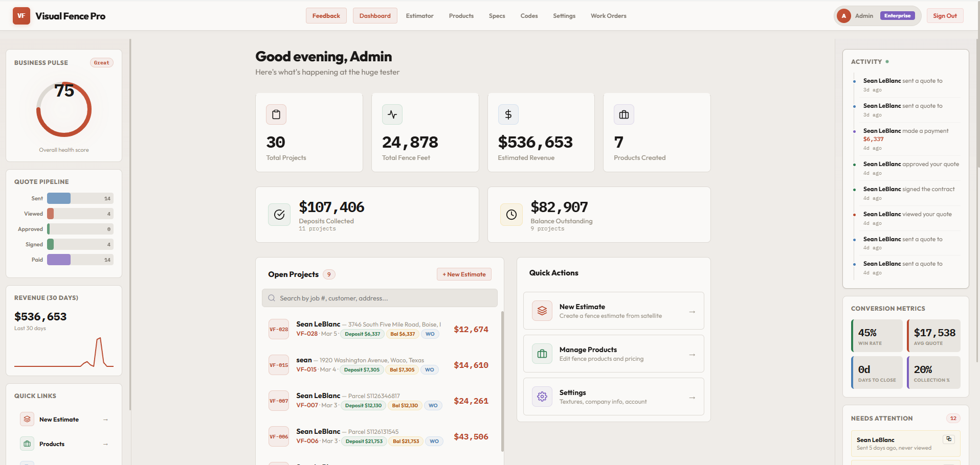Click the New Estimate icon in Quick Links
Viewport: 980px width, 465px height.
click(x=27, y=418)
